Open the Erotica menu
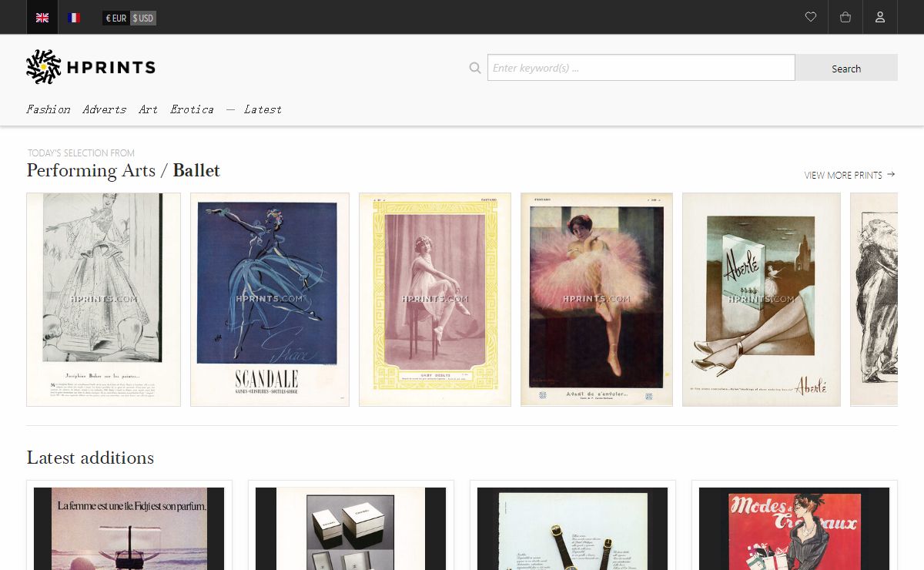Screen dimensions: 924x570 tap(192, 109)
